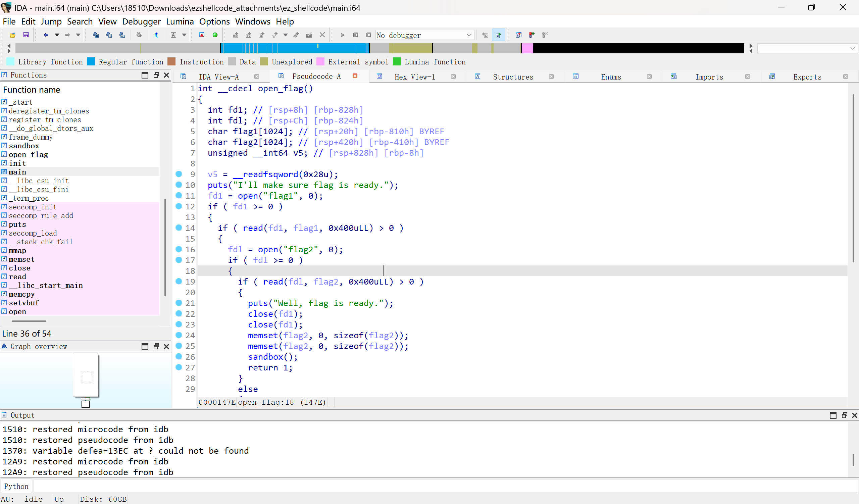Open the File menu
The image size is (859, 504).
pyautogui.click(x=9, y=21)
